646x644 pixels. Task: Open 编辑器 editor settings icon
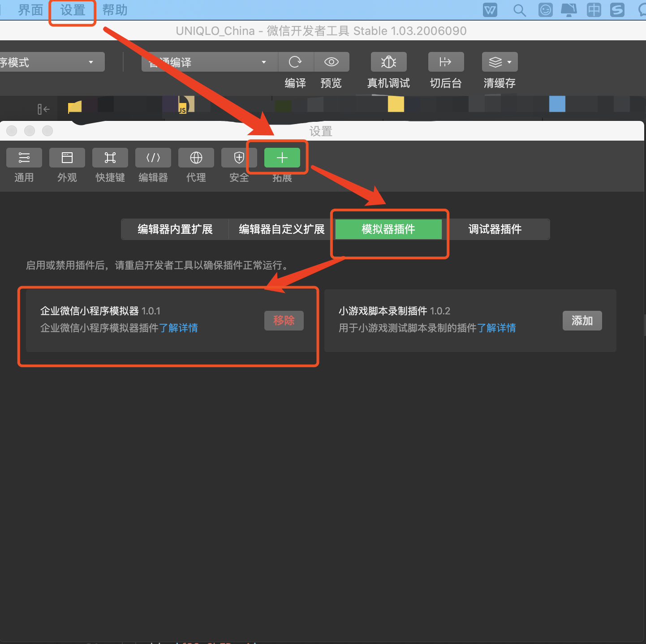tap(153, 158)
